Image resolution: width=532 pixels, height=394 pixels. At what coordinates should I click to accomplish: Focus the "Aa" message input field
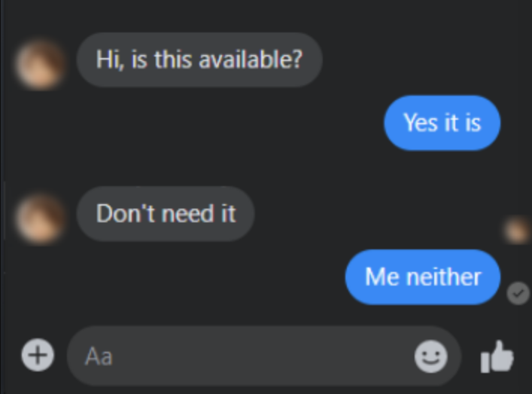[264, 356]
